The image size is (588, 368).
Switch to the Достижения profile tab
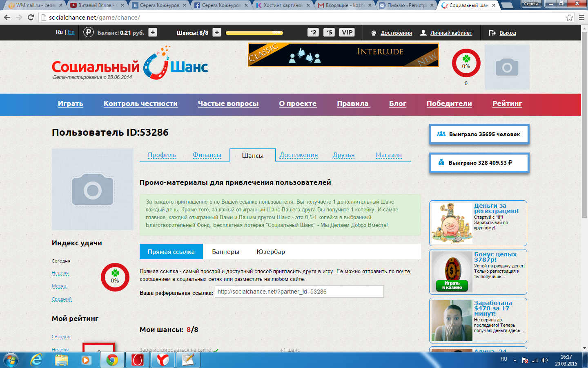pyautogui.click(x=298, y=155)
